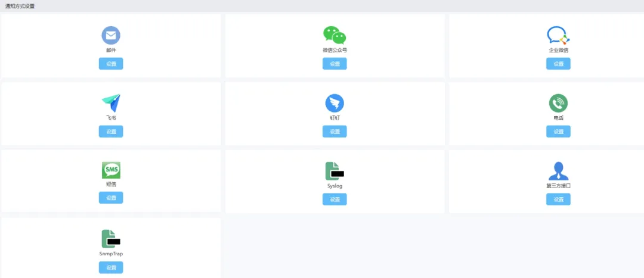Click the third-party interface person icon

point(558,171)
